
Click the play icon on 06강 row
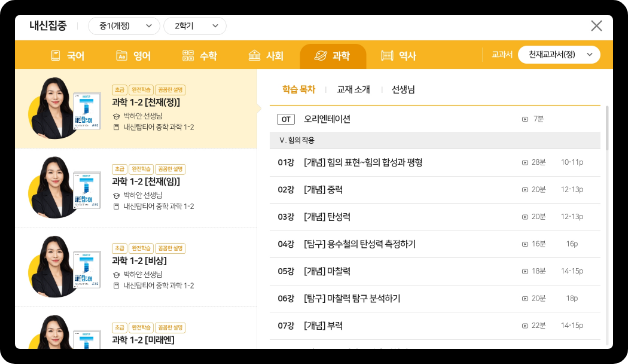click(525, 299)
